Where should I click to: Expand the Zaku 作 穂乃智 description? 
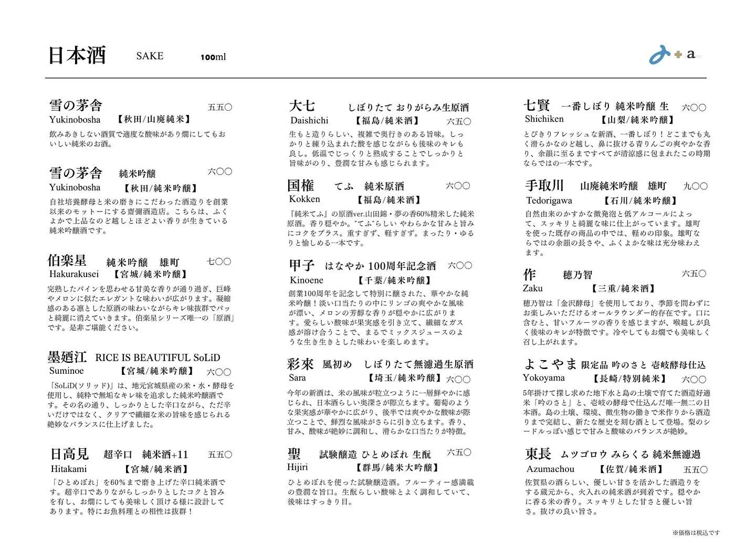(617, 321)
